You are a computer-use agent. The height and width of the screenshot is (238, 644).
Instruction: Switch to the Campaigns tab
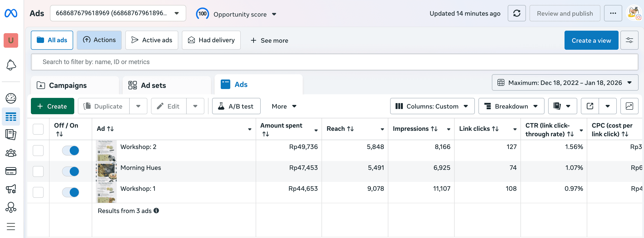(67, 85)
